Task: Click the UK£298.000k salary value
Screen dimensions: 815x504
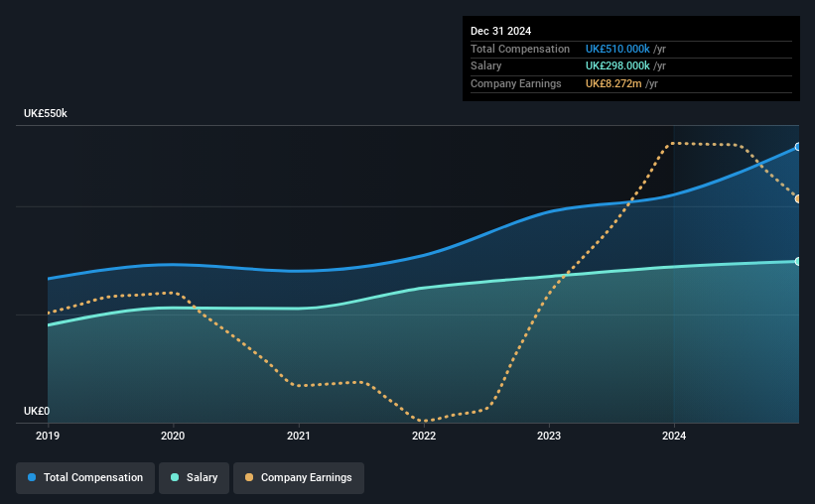Action: click(x=617, y=66)
